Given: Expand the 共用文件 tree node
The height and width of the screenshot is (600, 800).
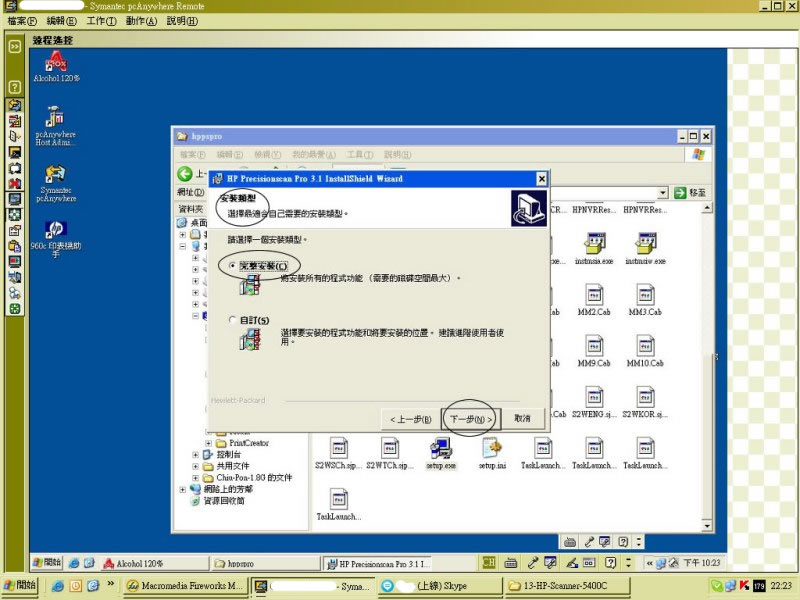Looking at the screenshot, I should coord(195,466).
